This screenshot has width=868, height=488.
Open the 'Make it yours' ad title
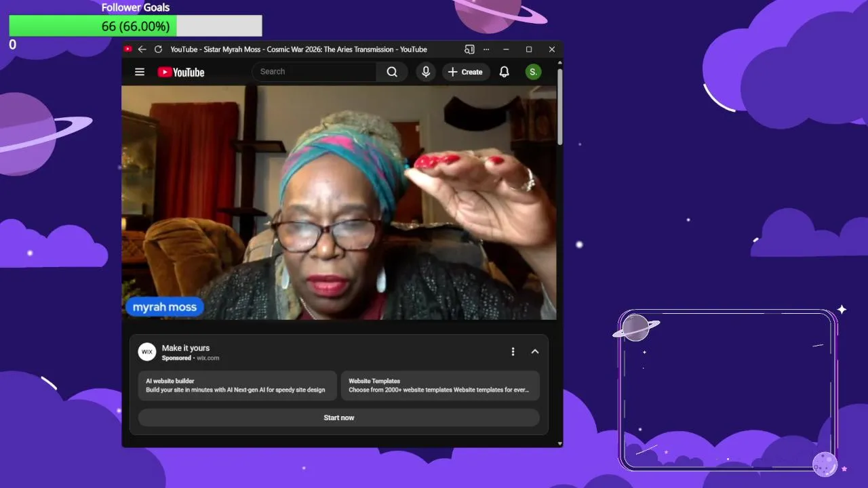[186, 348]
